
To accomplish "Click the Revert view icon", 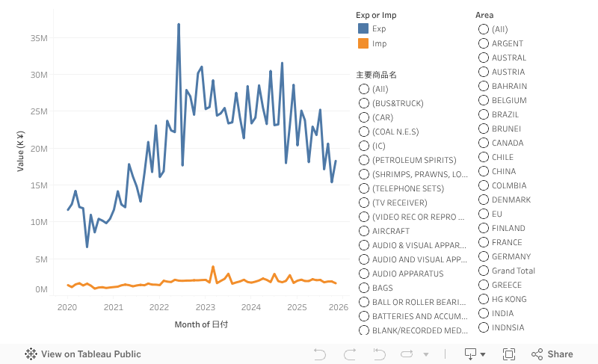I will click(378, 354).
